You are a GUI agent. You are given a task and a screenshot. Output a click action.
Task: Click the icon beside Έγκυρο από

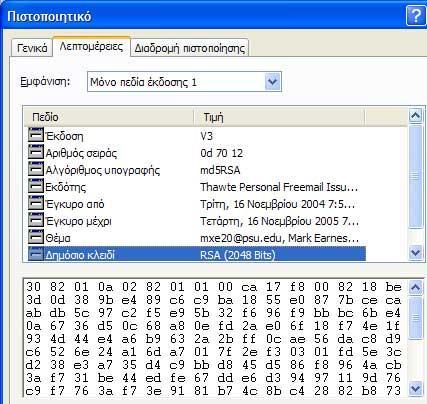tap(36, 203)
